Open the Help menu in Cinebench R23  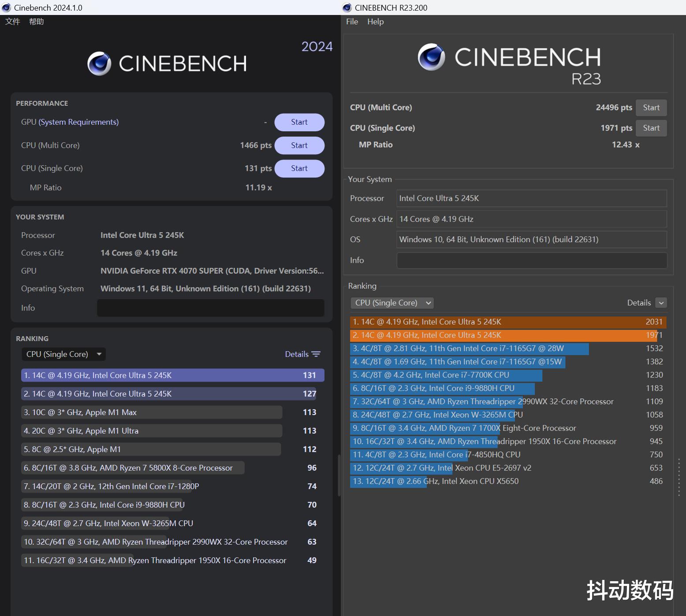point(376,22)
